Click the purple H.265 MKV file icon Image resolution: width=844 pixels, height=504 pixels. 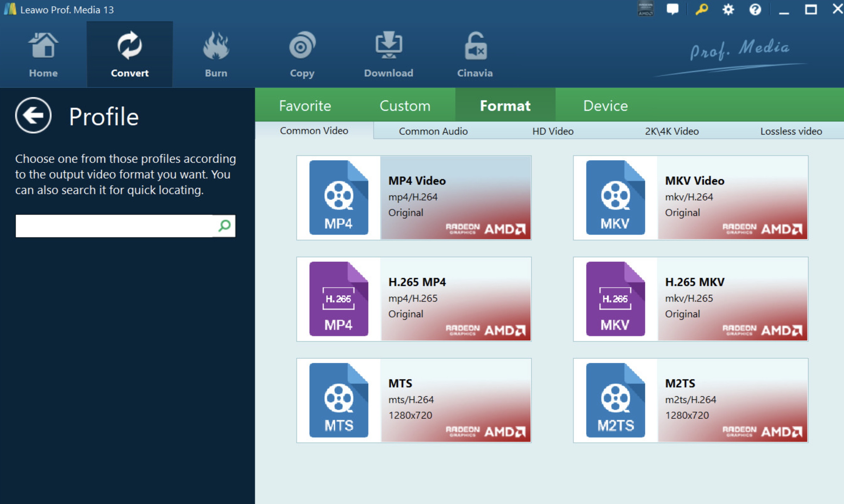point(615,299)
